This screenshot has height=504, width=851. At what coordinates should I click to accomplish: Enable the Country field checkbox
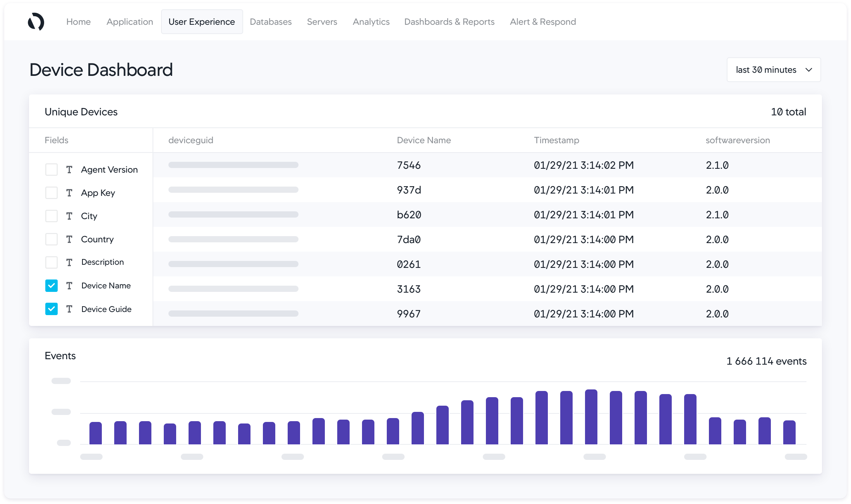(51, 239)
